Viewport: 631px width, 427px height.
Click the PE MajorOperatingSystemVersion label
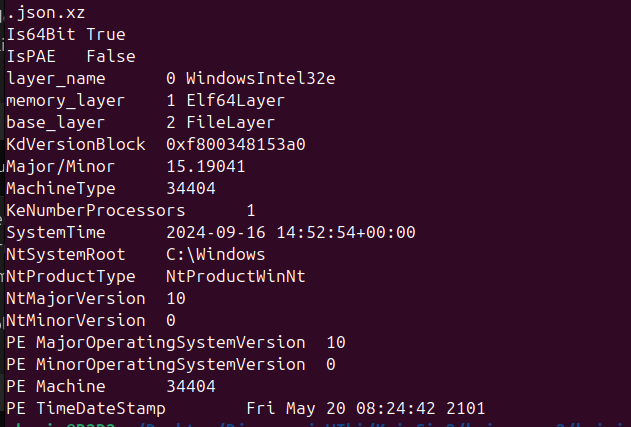[x=155, y=342]
